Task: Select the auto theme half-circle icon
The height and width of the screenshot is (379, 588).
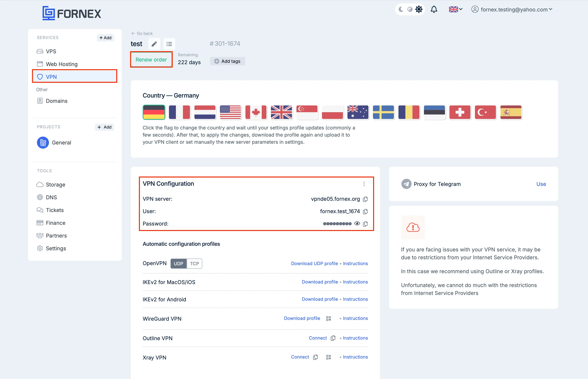Action: (410, 9)
